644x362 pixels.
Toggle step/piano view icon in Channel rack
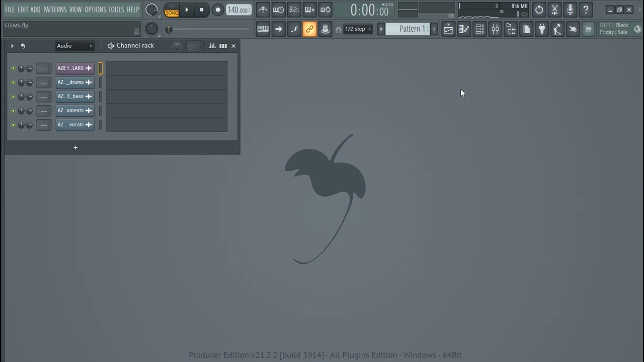223,46
